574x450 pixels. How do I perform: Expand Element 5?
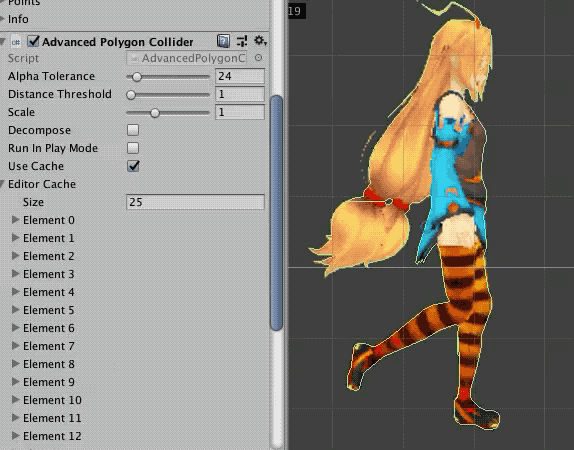(15, 310)
